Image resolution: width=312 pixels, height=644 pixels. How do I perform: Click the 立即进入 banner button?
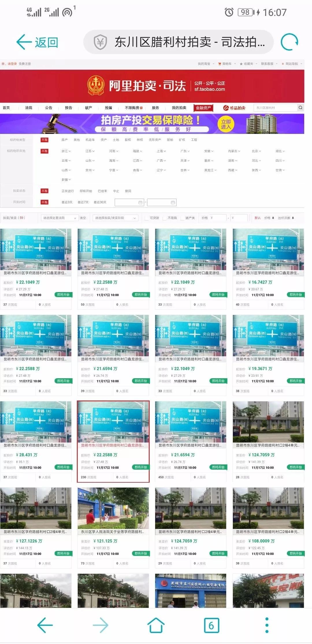[226, 124]
